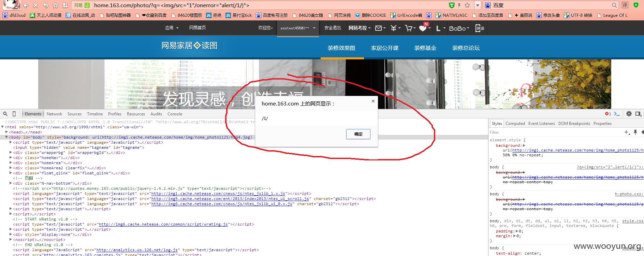Screen dimensions: 644x256
Task: Click the green shield icon in address bar
Action: click(452, 5)
